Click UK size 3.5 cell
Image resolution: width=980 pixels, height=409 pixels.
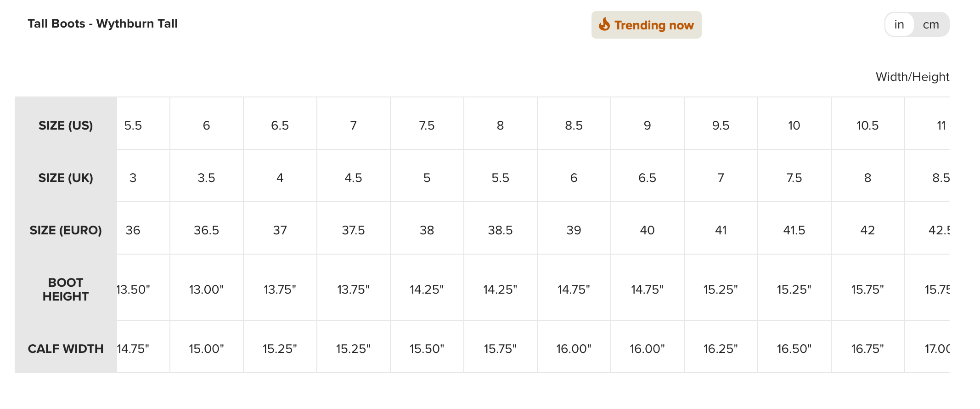point(206,178)
